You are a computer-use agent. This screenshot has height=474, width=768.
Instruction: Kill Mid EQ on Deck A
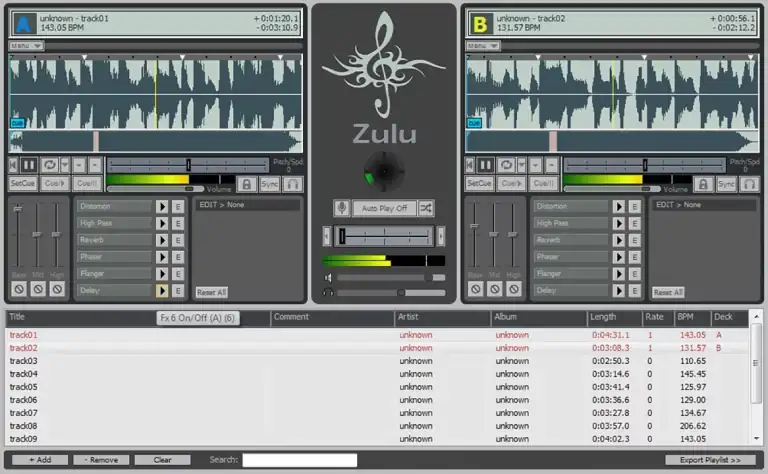click(38, 289)
